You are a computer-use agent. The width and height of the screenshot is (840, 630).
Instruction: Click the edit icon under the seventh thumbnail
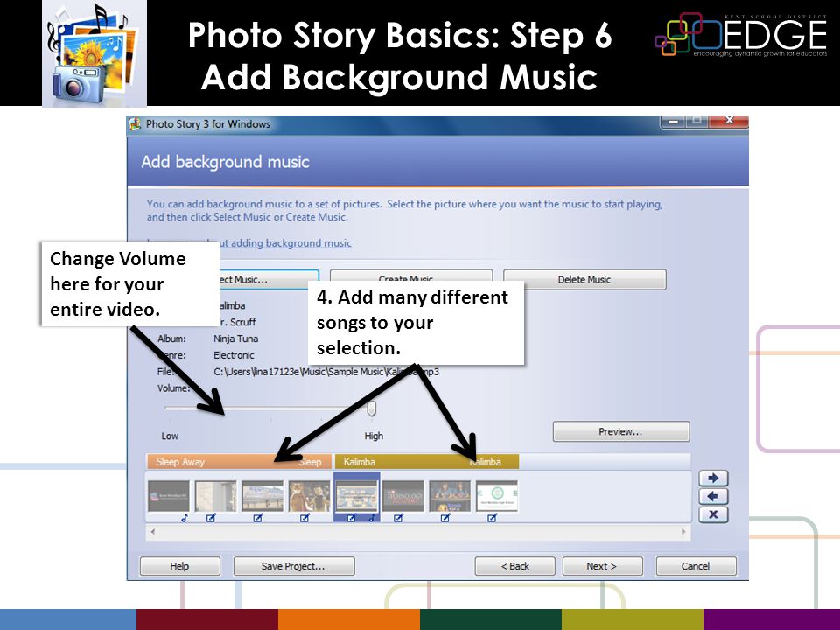tap(445, 518)
